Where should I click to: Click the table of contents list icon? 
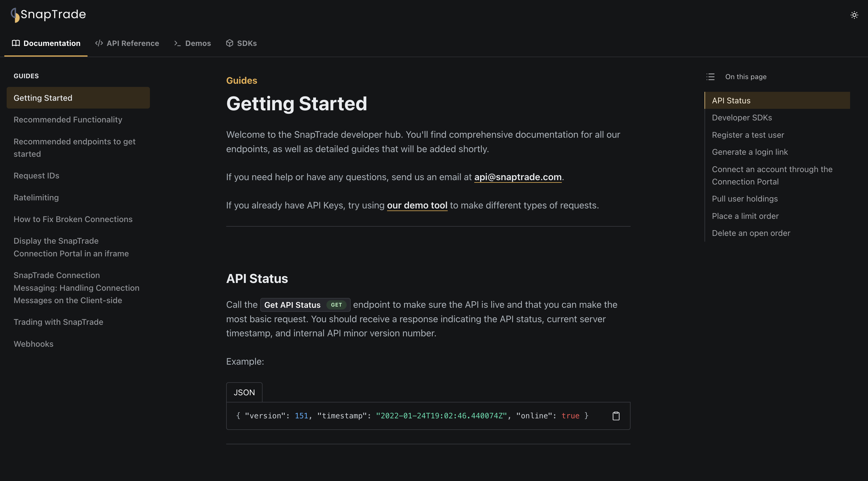(x=710, y=77)
